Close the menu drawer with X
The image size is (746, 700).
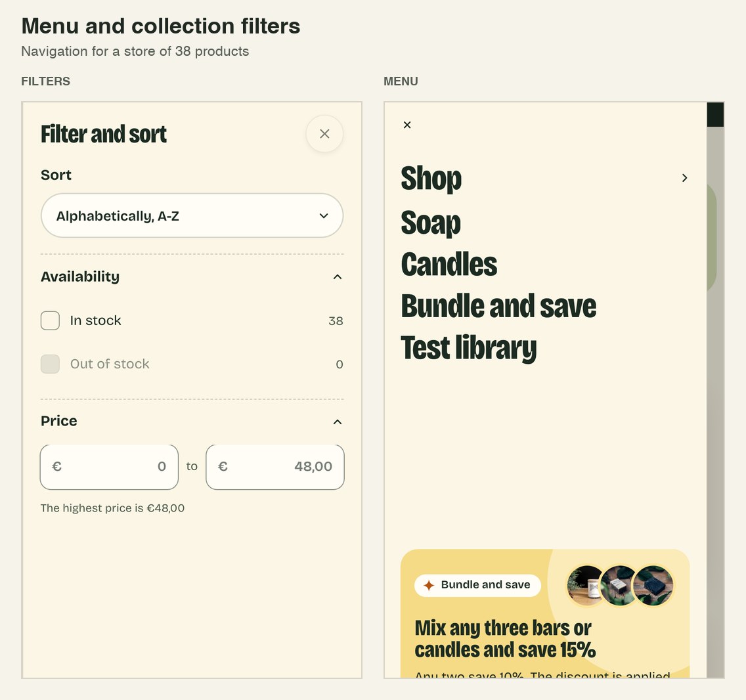tap(406, 125)
